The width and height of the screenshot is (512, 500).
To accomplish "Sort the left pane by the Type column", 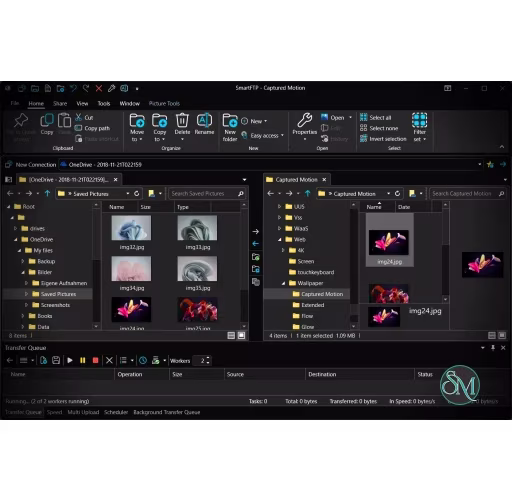I will [192, 207].
